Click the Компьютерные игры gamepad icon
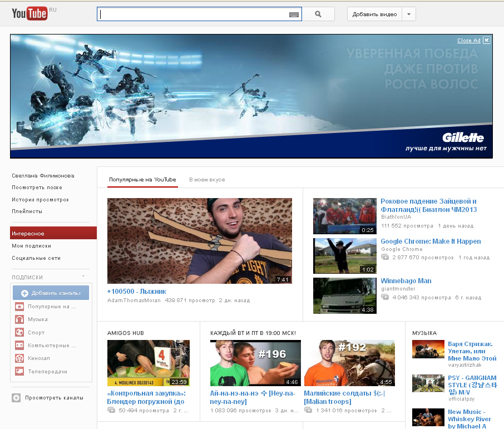Viewport: 504px width, 429px height. coord(19,346)
